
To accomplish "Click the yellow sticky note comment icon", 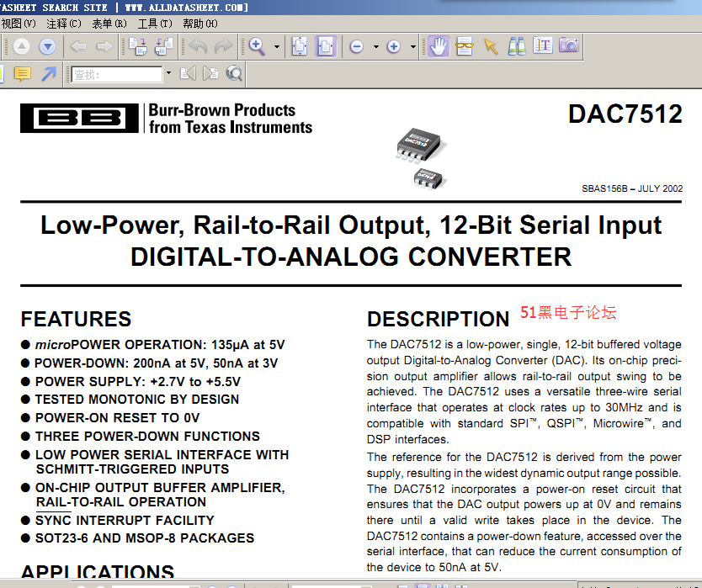I will click(23, 73).
